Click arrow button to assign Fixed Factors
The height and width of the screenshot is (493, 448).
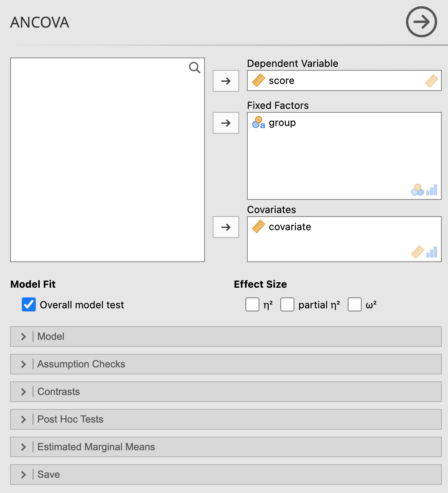pos(226,123)
